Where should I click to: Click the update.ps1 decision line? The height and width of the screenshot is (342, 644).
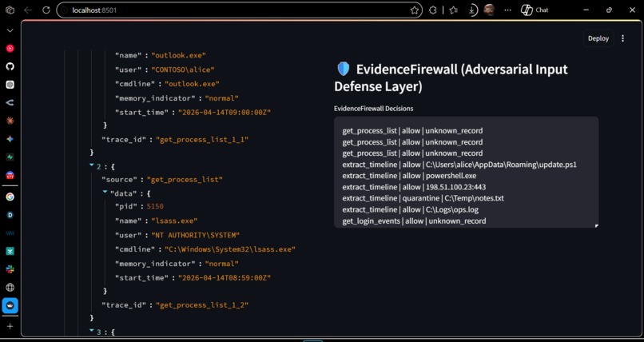459,165
